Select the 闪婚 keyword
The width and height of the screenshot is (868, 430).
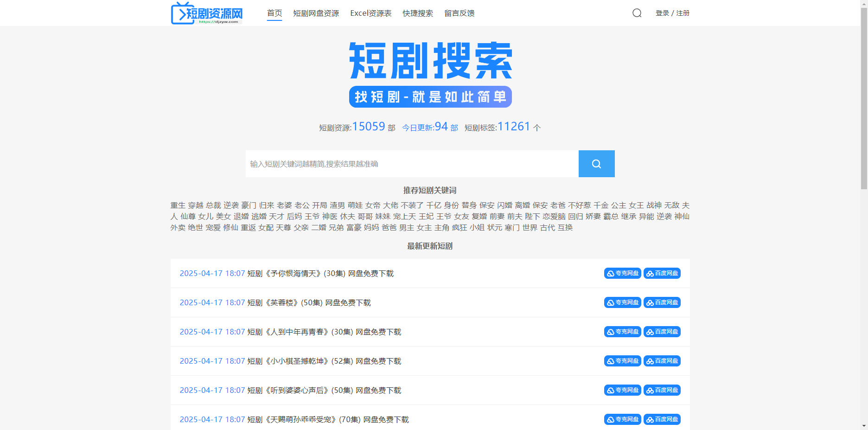point(504,205)
